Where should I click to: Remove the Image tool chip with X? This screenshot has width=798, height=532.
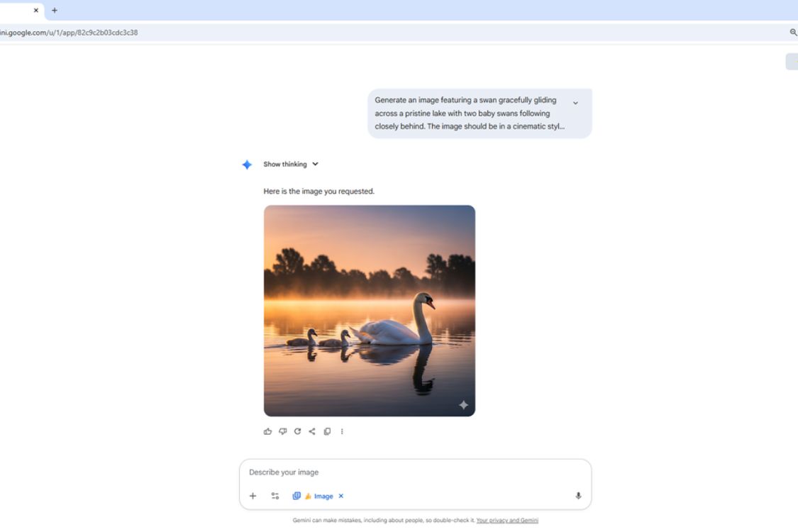coord(340,496)
